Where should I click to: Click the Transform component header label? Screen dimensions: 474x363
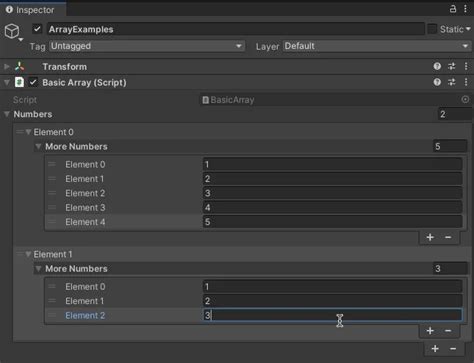(x=64, y=67)
